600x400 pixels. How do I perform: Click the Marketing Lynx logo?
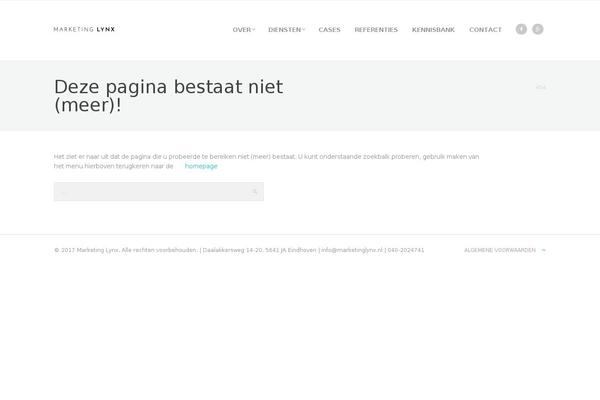click(x=84, y=29)
